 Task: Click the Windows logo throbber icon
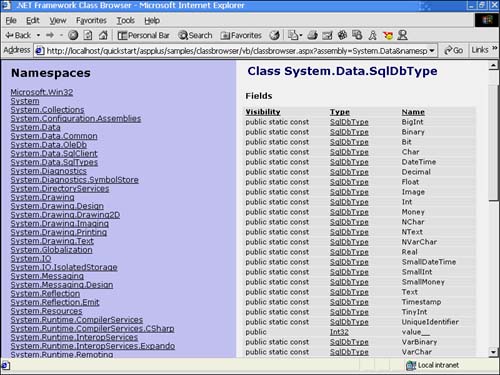[x=487, y=20]
